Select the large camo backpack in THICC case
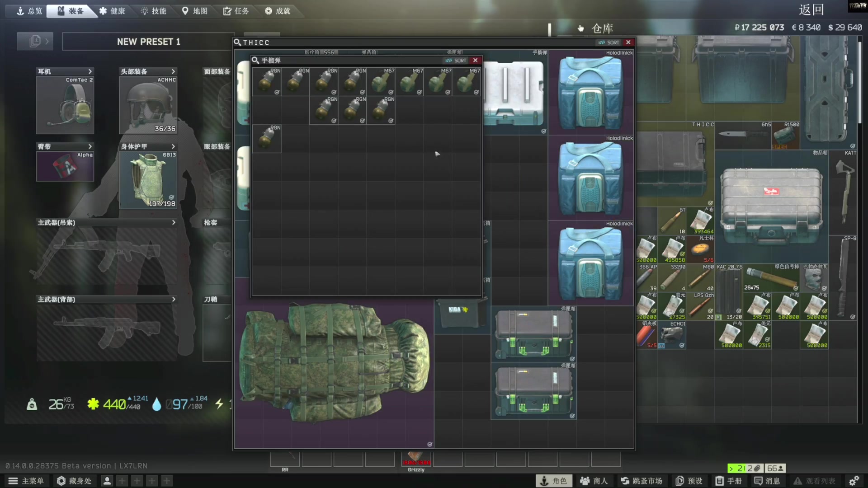This screenshot has height=488, width=868. pyautogui.click(x=335, y=364)
